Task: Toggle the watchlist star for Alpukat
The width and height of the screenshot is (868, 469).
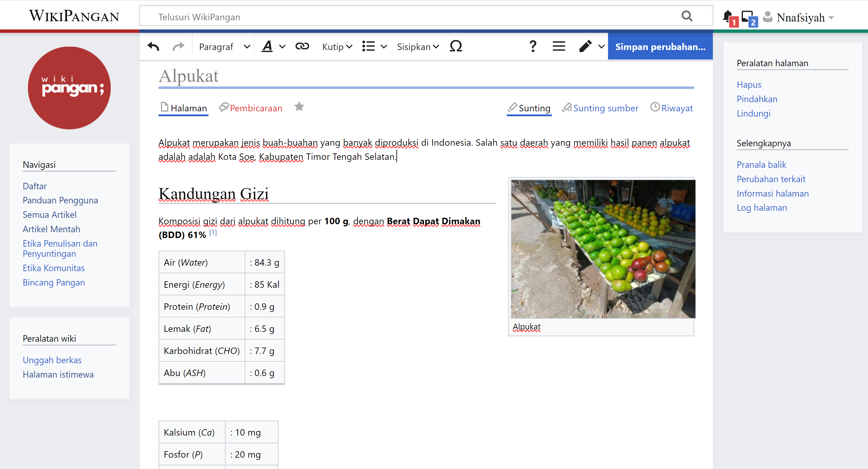Action: (299, 107)
